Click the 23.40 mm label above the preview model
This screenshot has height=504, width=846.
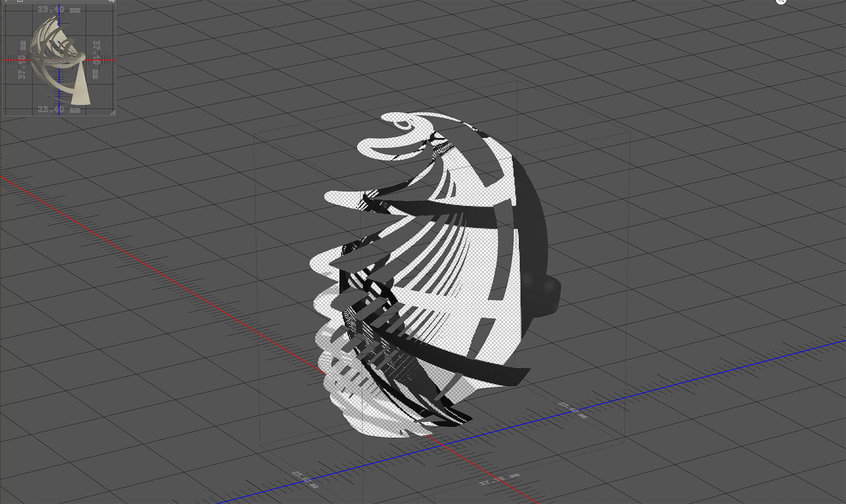59,9
